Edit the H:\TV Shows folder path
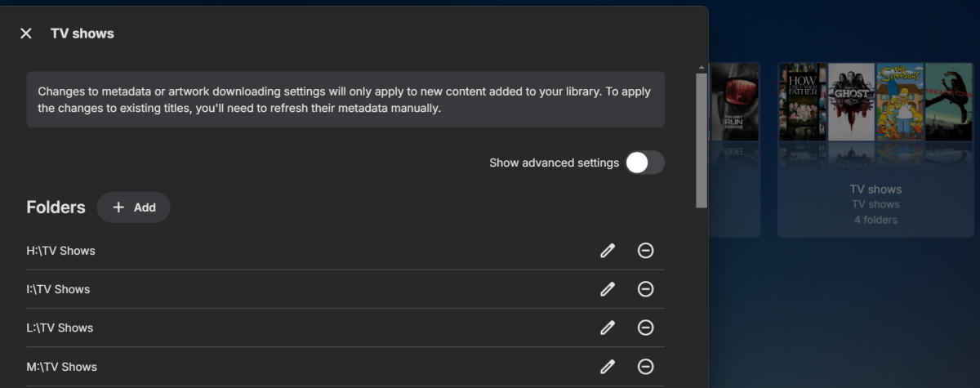 [x=607, y=251]
